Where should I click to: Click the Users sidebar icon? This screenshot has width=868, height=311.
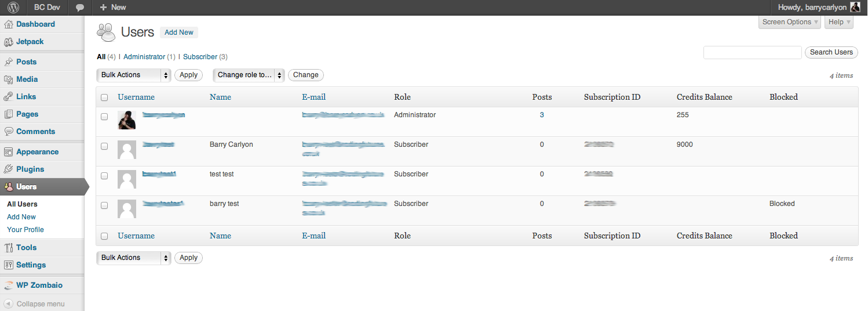click(8, 187)
